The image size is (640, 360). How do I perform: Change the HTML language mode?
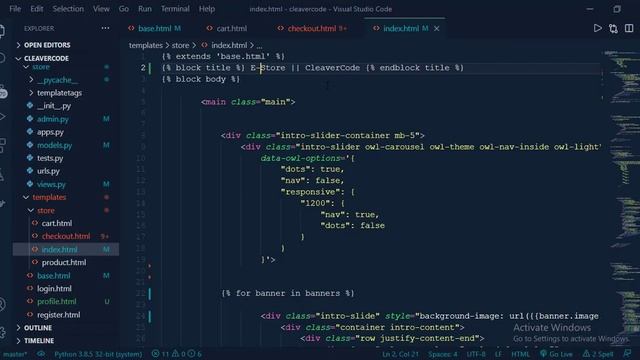pos(520,354)
